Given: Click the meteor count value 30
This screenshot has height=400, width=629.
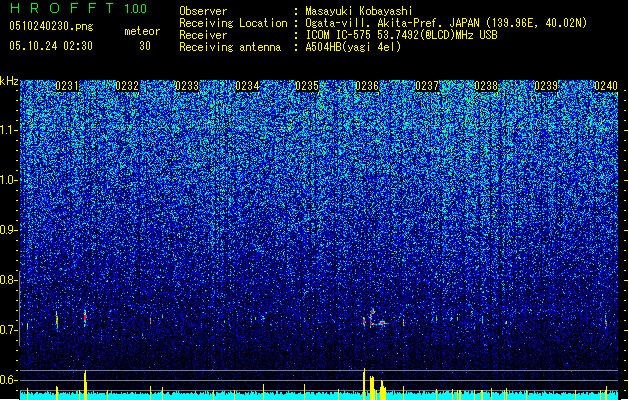Looking at the screenshot, I should 145,46.
